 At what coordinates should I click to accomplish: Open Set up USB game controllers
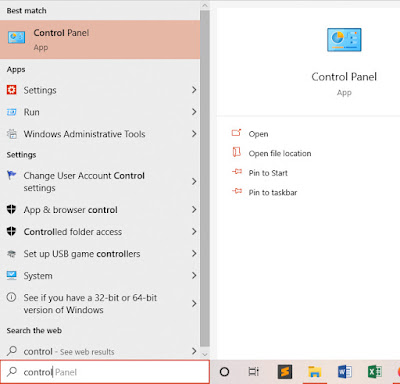pos(100,254)
